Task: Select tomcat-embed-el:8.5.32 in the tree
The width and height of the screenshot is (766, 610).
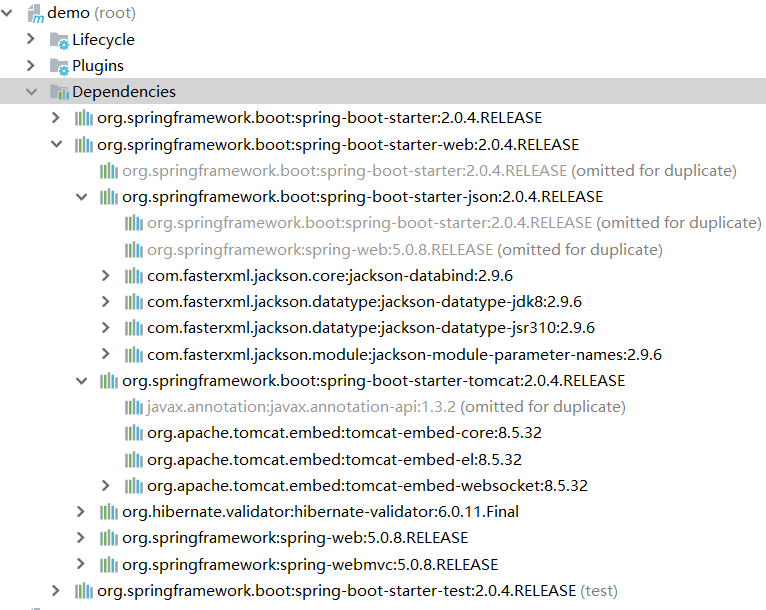Action: (334, 459)
